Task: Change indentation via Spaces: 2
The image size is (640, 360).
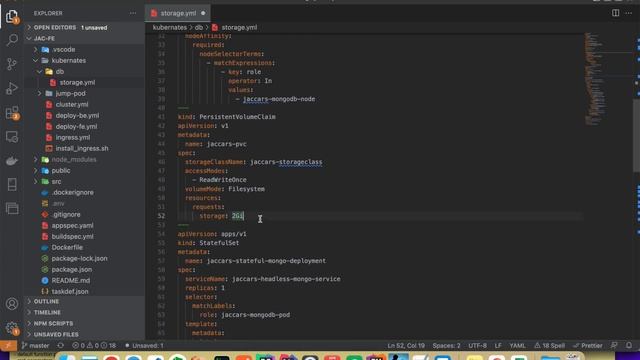Action: (447, 346)
